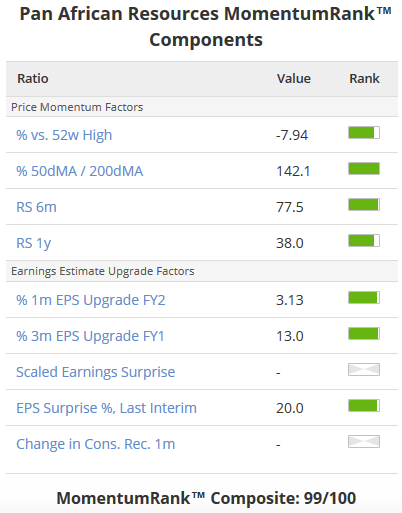The image size is (402, 513).
Task: Click the rank bar for EPS Surprise %, Last Interim
Action: click(x=364, y=406)
